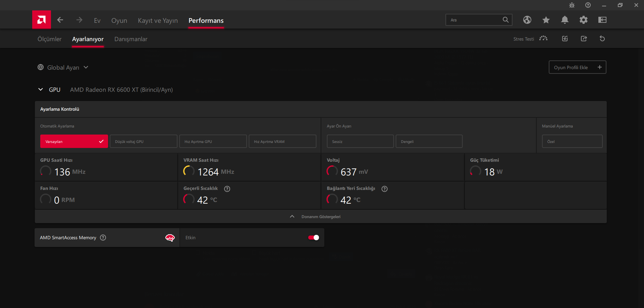Select Hız Aşırtma VRAM option

(282, 141)
